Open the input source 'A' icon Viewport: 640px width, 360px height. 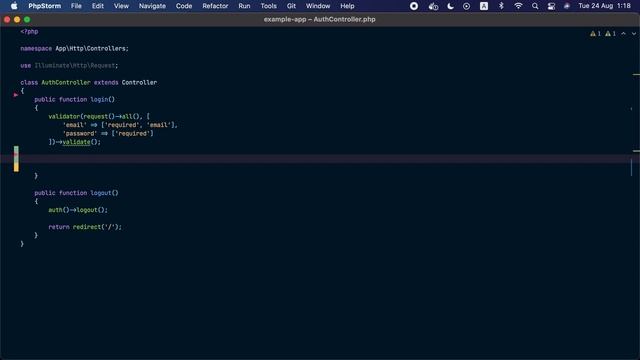484,6
